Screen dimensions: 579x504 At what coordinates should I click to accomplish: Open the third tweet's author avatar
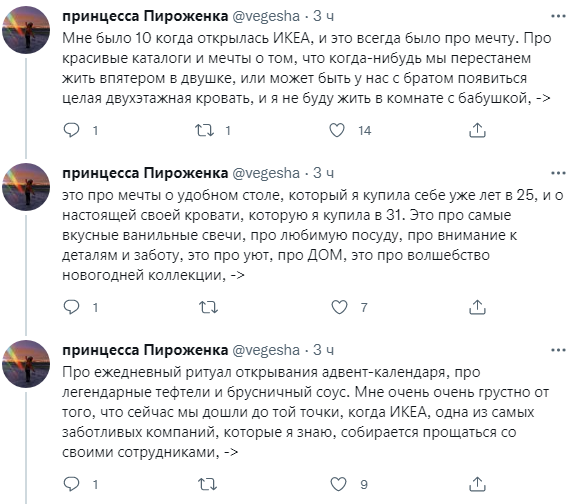[x=26, y=364]
